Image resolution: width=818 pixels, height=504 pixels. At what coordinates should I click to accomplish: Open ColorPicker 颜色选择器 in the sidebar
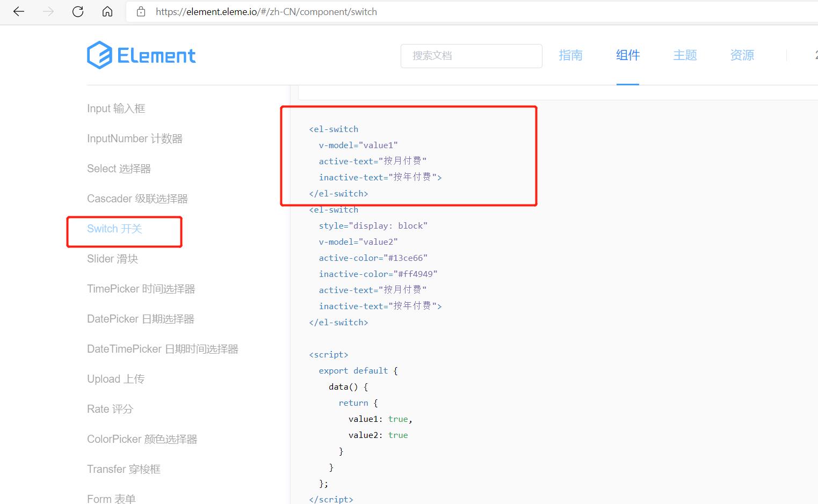[x=142, y=439]
